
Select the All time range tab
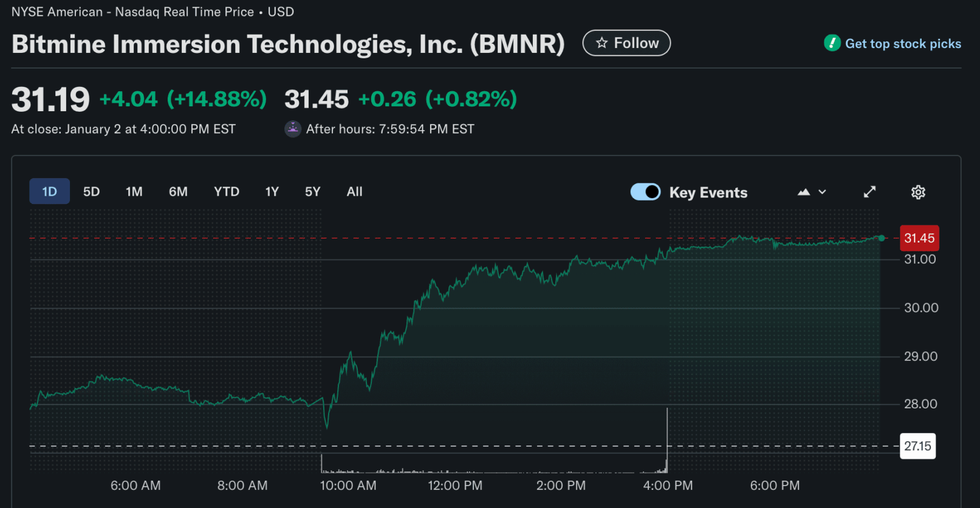tap(354, 192)
